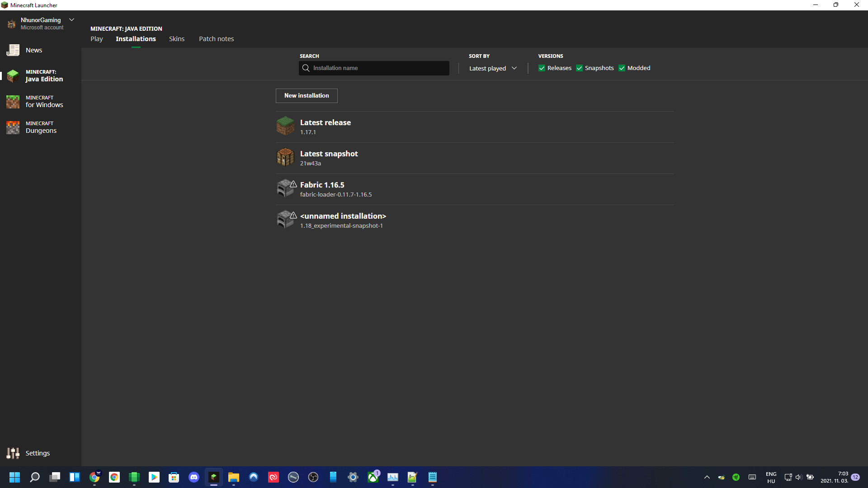Open Minecraft Dungeons from the sidebar
The width and height of the screenshot is (868, 488).
point(41,127)
